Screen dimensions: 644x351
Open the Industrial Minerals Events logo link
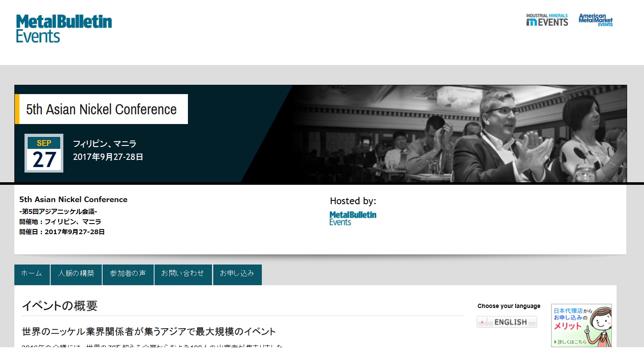tap(547, 20)
